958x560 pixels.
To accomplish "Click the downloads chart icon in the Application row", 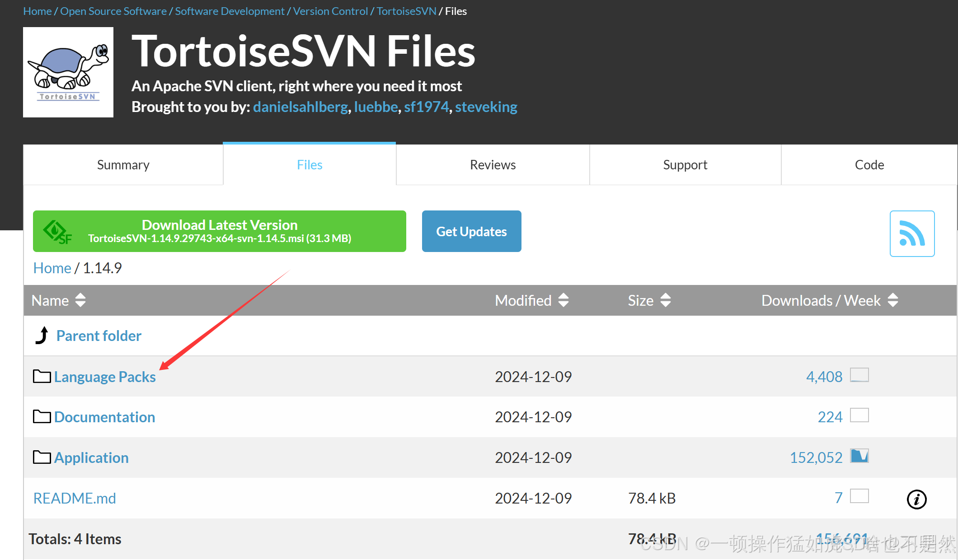I will (860, 456).
